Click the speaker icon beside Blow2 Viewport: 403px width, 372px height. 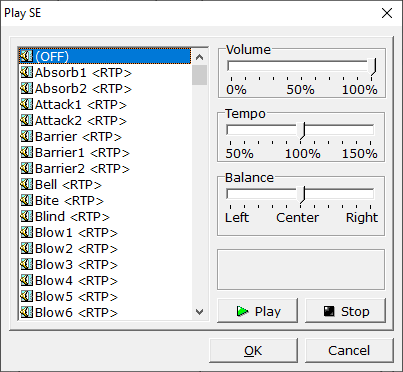click(x=26, y=248)
